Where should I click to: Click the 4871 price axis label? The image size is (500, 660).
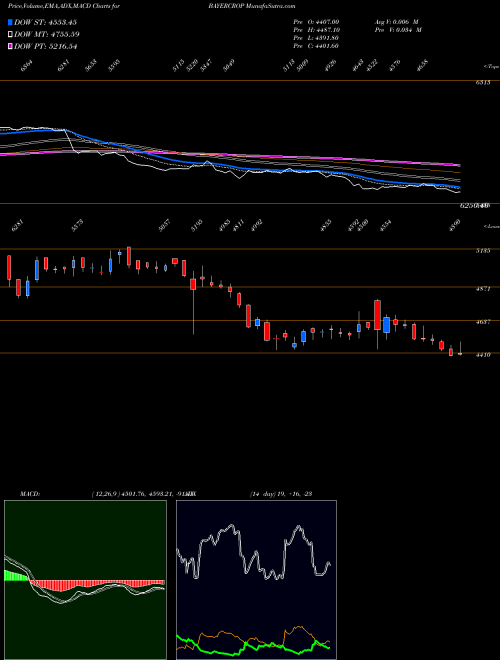tap(483, 289)
